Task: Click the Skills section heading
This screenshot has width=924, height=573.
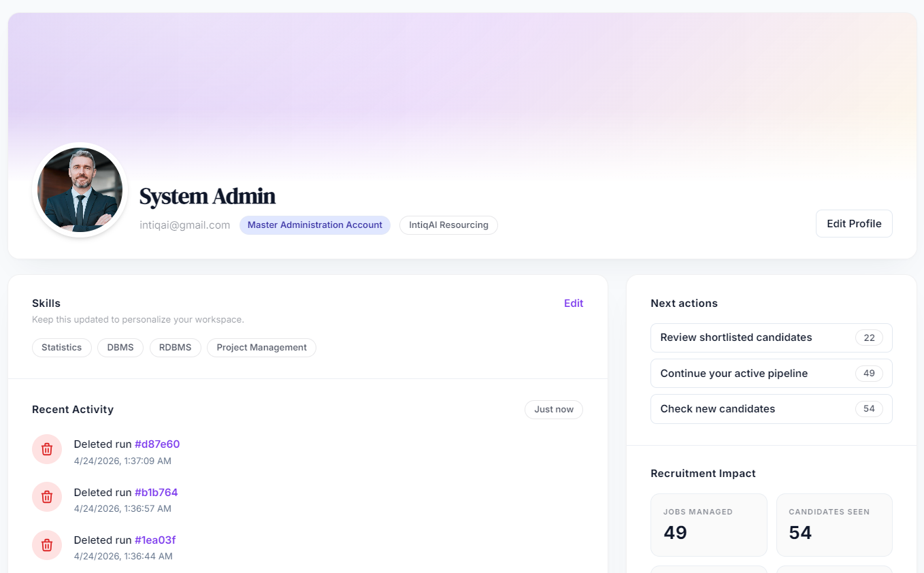Action: [46, 304]
